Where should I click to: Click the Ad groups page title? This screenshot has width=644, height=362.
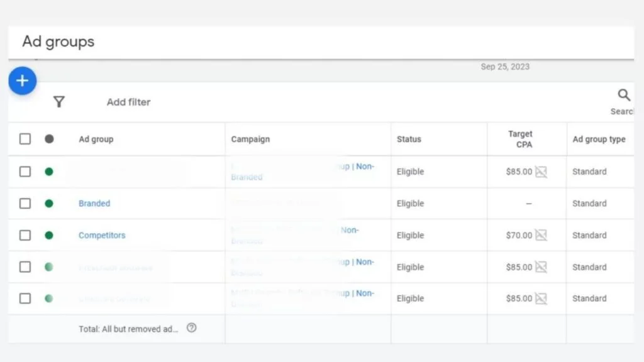58,41
